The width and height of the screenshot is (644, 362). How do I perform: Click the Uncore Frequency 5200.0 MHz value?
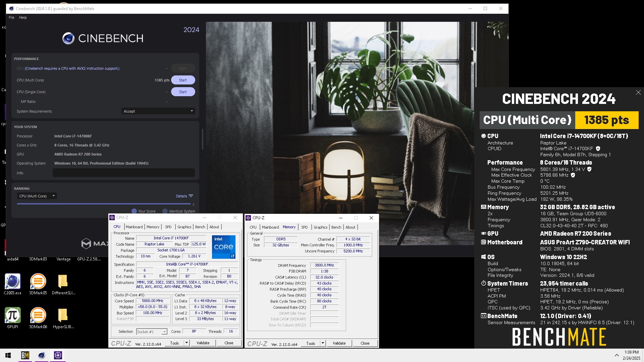353,251
